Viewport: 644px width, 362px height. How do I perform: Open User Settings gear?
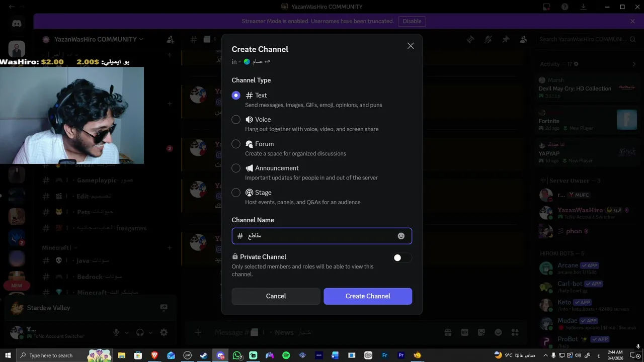click(164, 332)
